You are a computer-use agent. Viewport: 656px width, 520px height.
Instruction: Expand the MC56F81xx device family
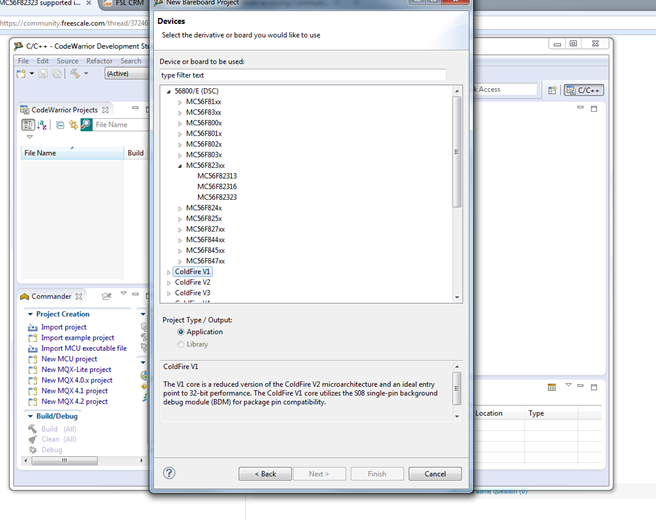(180, 102)
